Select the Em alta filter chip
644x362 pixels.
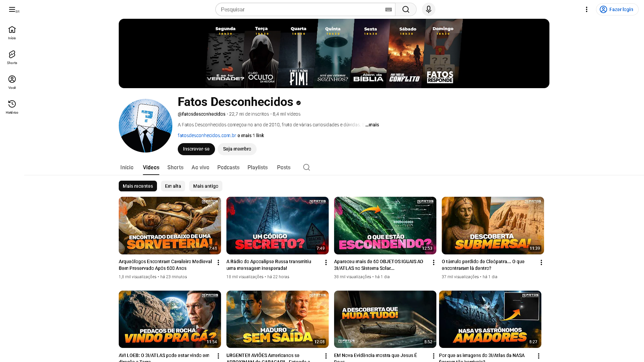(x=173, y=186)
